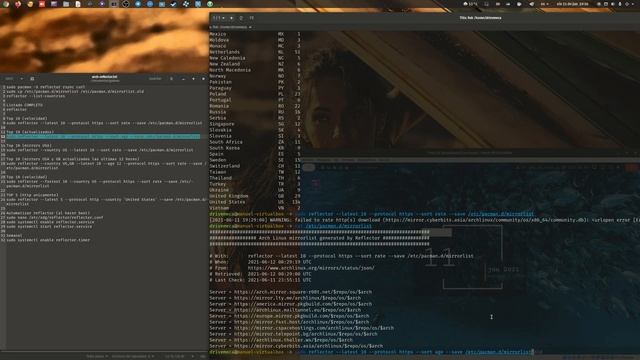Image resolution: width=640 pixels, height=360 pixels.
Task: Open the green circular icon in top panel
Action: coord(210,4)
